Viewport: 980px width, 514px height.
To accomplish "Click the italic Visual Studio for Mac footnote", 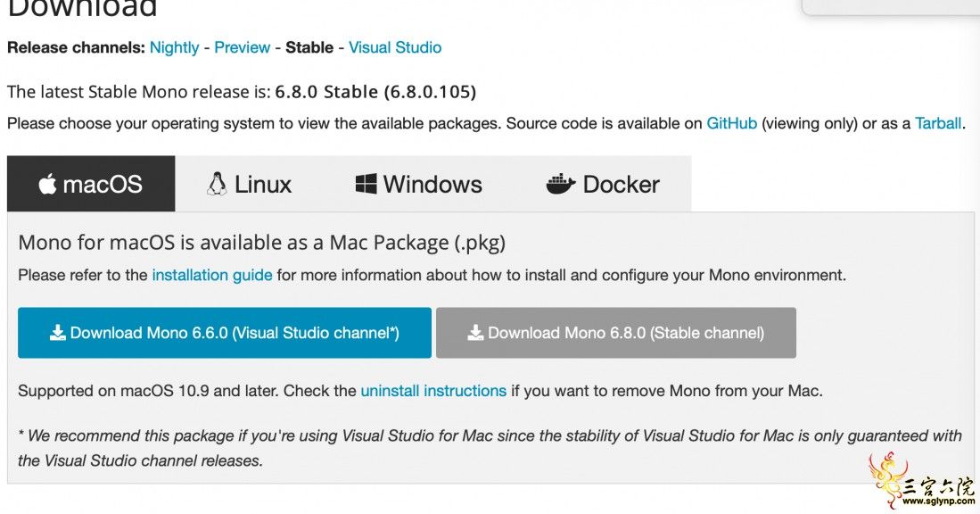I will point(490,448).
